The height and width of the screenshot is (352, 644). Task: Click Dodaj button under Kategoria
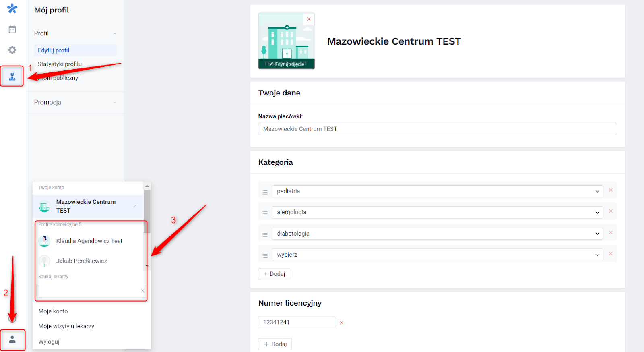(x=274, y=274)
